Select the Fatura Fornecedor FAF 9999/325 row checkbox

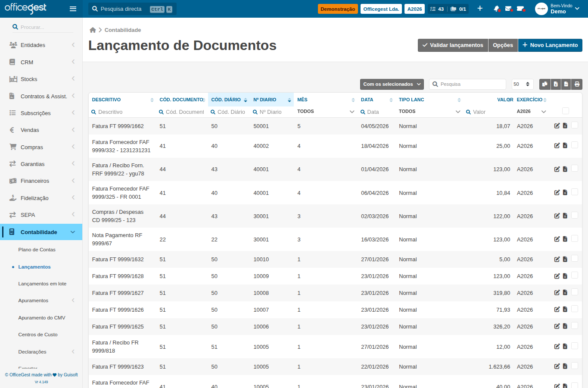click(x=575, y=192)
